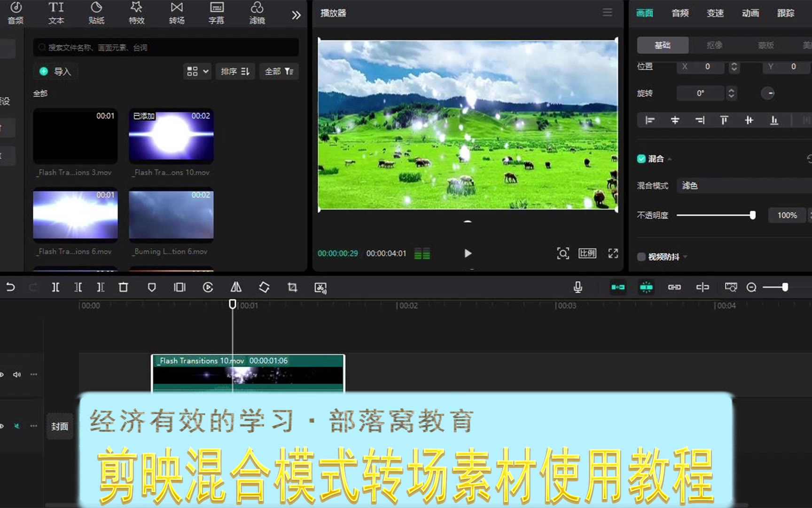Delete the selected clip with trash icon
This screenshot has width=812, height=508.
[123, 287]
